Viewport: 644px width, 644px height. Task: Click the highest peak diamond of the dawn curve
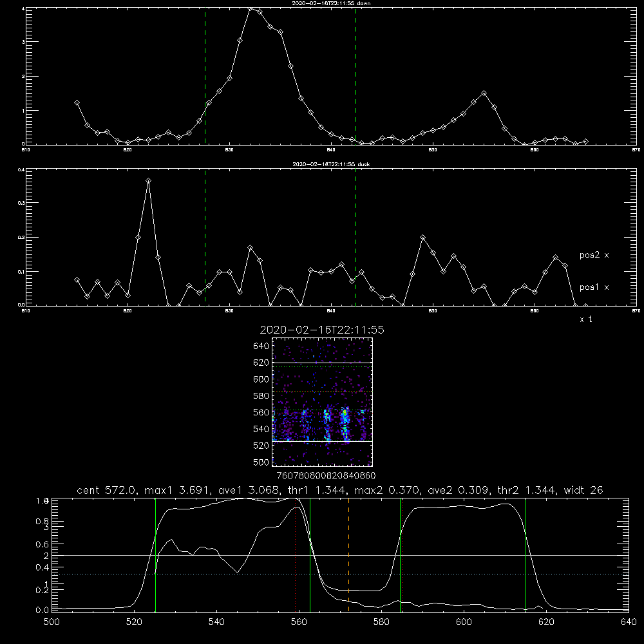250,8
